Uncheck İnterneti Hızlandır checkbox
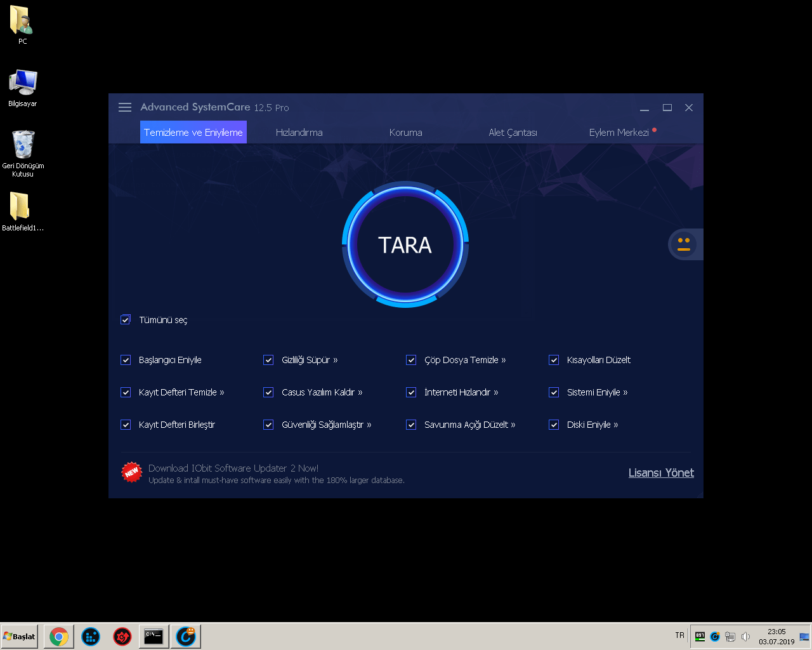 (411, 392)
